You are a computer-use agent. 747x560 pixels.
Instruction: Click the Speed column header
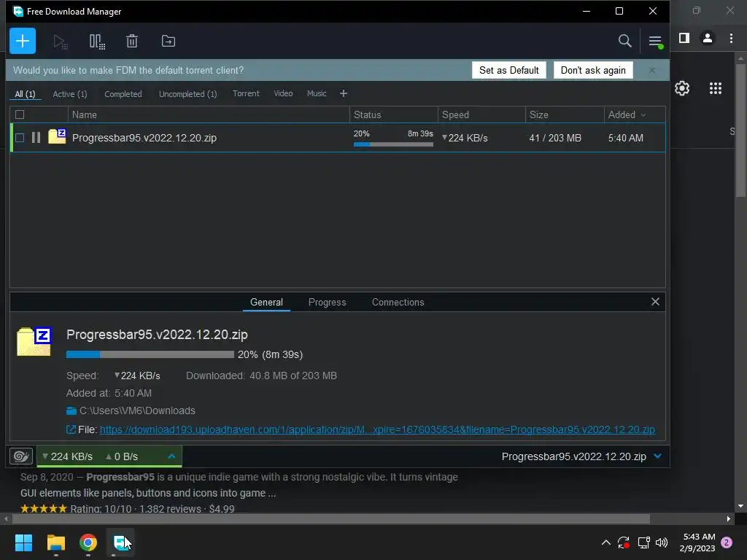481,114
